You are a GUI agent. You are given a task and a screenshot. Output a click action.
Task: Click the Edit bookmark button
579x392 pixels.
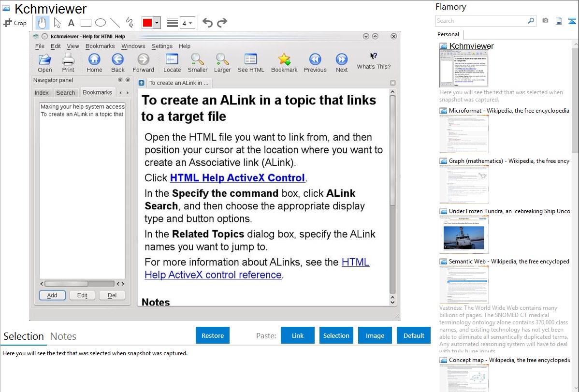click(x=82, y=295)
